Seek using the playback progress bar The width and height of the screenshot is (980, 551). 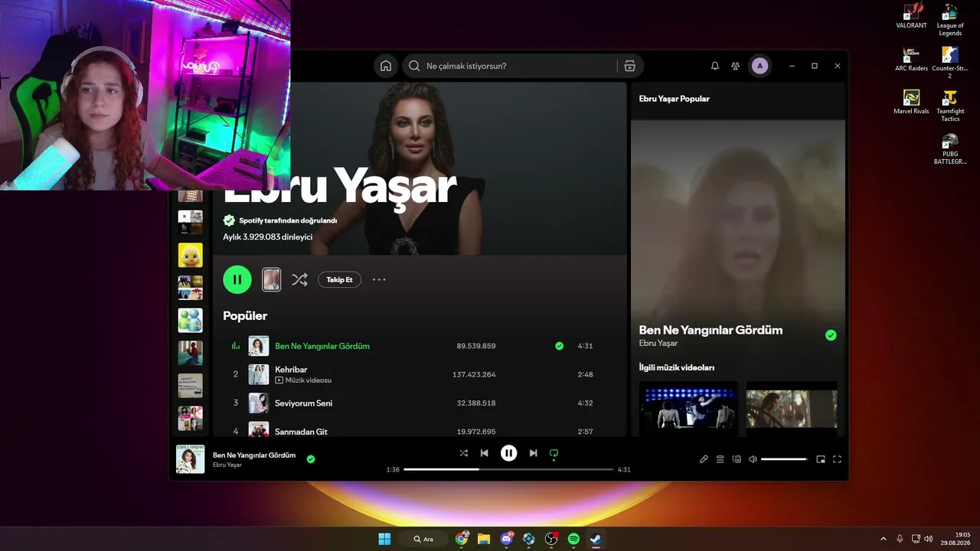(x=508, y=469)
